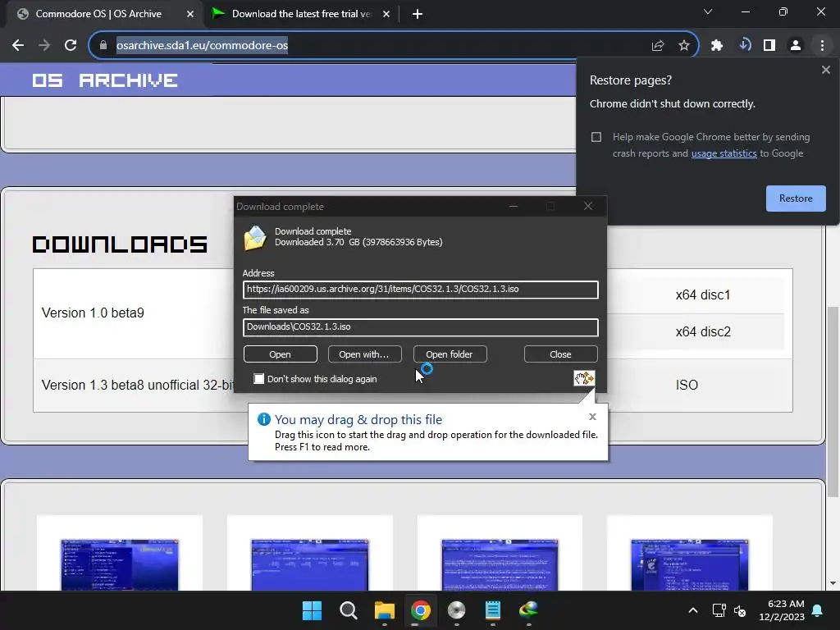Click the page vertical scrollbar thumb
This screenshot has width=840, height=630.
click(833, 402)
